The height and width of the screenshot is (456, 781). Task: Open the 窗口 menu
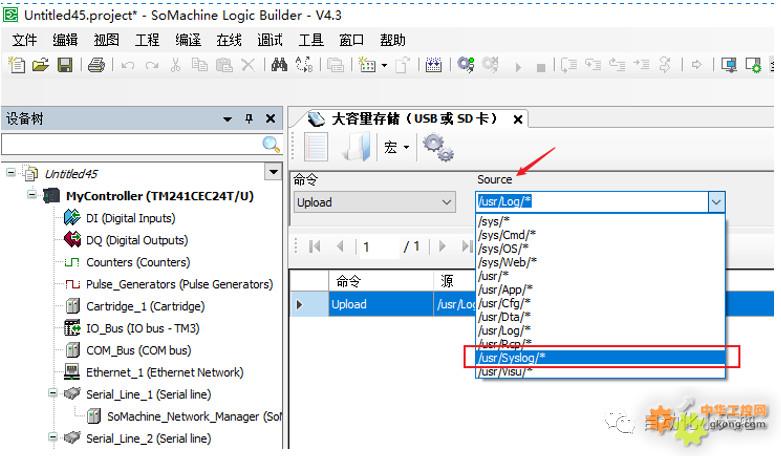coord(351,40)
